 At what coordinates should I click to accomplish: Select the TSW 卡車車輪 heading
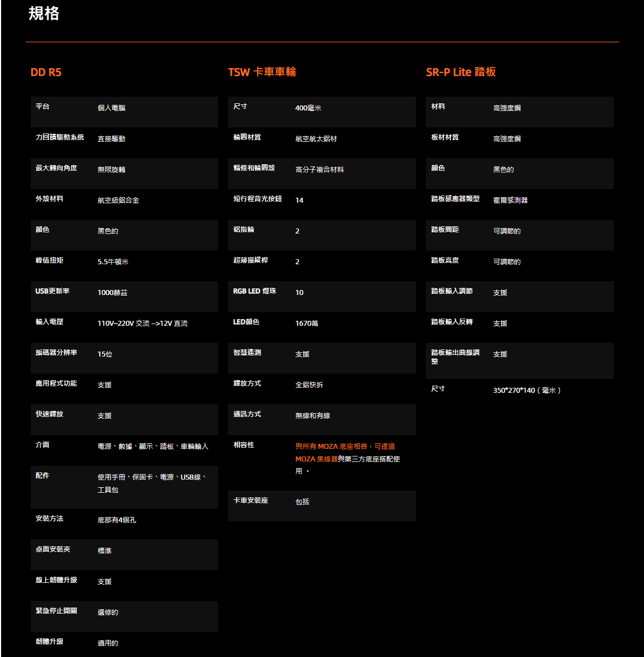(262, 71)
